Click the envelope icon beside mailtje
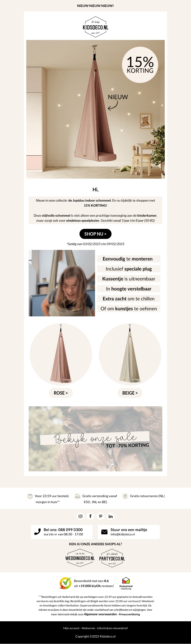Screen dimensions: 191x644 click(x=104, y=532)
